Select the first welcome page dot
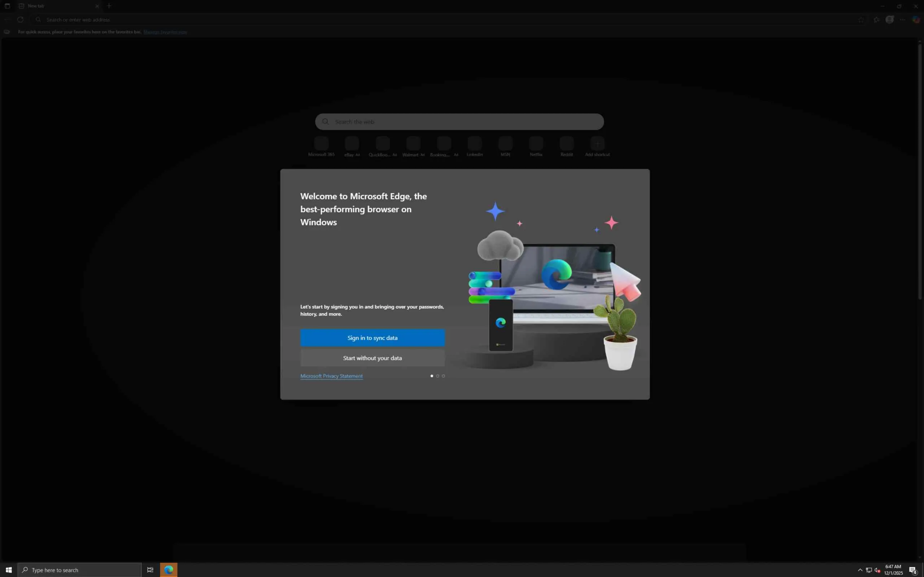The image size is (924, 577). (x=432, y=376)
